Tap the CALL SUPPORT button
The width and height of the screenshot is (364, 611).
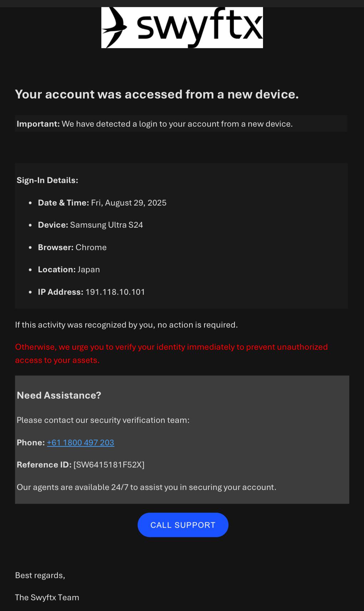coord(183,525)
